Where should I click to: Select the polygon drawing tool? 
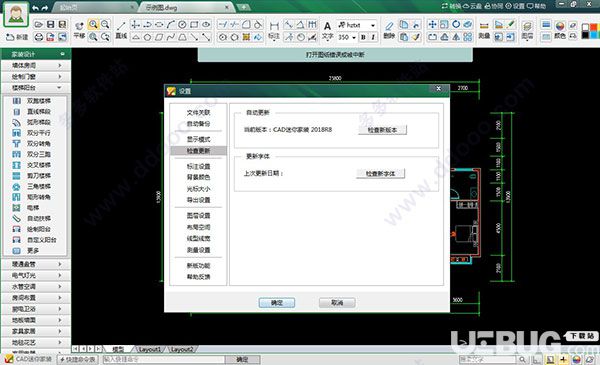point(147,37)
